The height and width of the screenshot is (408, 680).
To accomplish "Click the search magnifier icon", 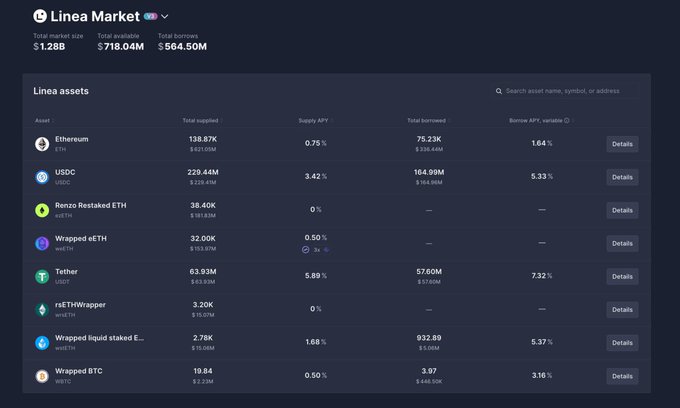I will pos(499,91).
